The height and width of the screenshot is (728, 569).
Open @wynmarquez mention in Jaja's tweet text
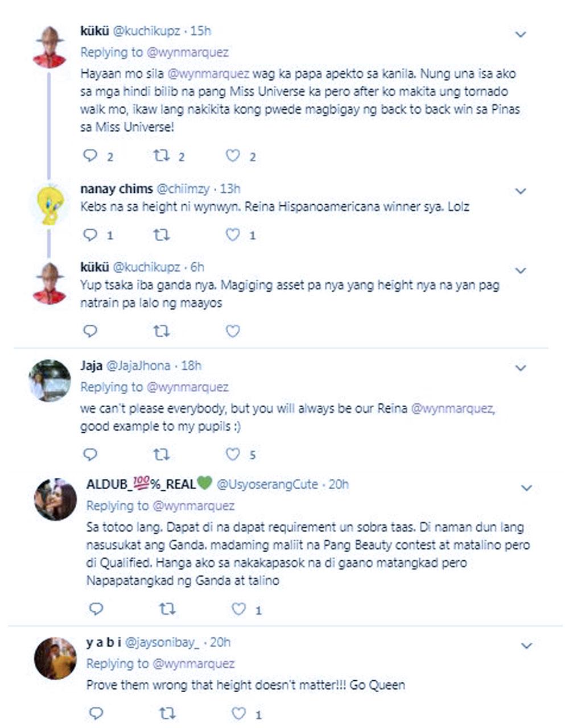click(x=452, y=408)
